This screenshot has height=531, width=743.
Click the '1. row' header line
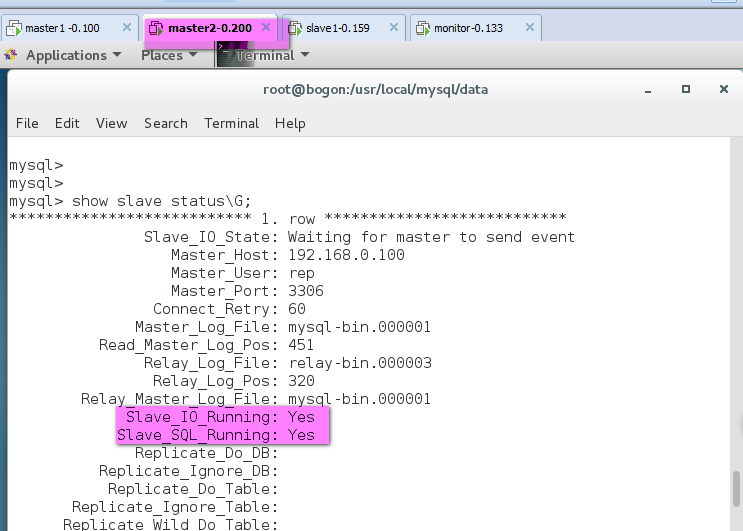[x=288, y=219]
